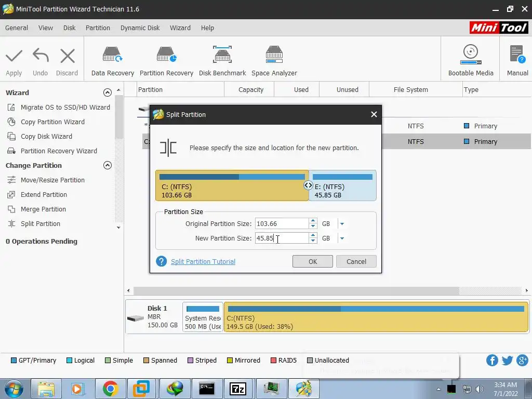
Task: Select Merge Partition in sidebar
Action: [43, 209]
